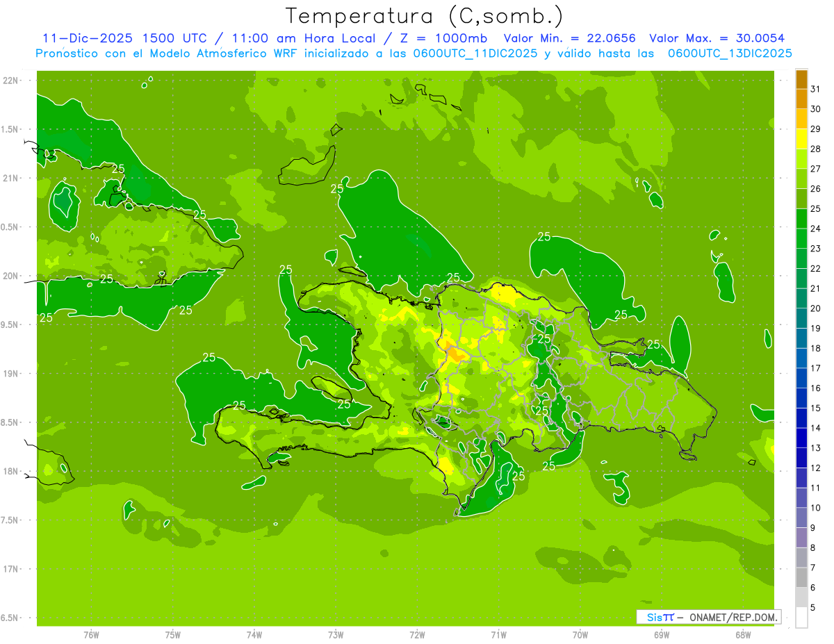This screenshot has height=644, width=834.
Task: Click the orange legend swatch between 30 and 31
Action: (801, 99)
